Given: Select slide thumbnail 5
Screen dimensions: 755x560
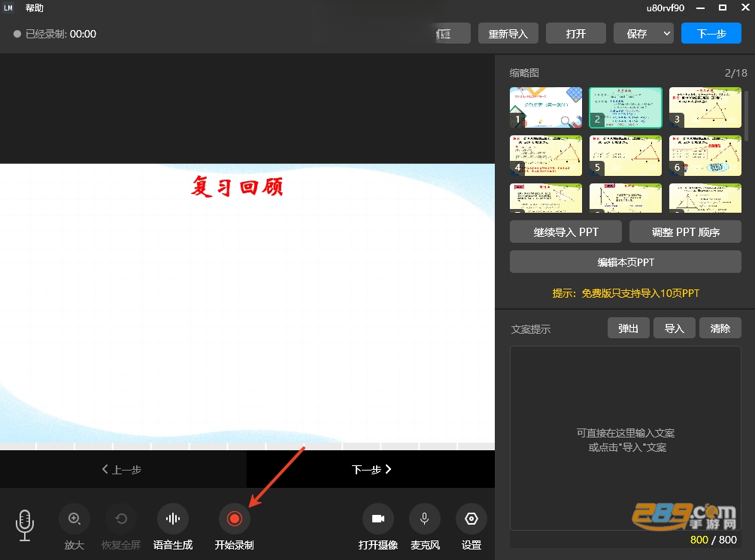Looking at the screenshot, I should pos(626,156).
